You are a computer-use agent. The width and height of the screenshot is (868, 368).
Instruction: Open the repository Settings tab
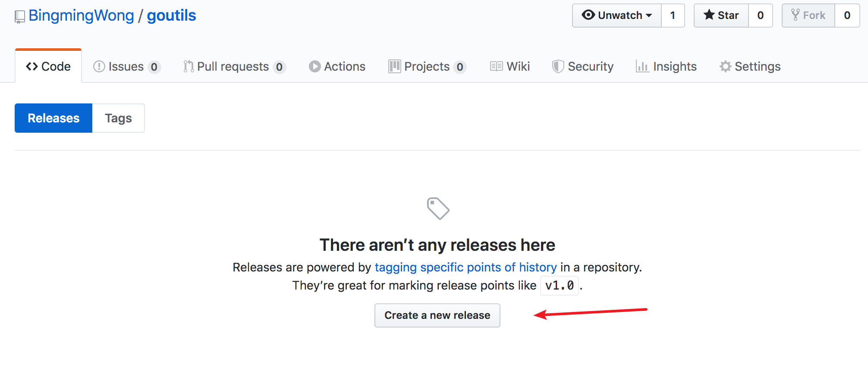click(750, 66)
